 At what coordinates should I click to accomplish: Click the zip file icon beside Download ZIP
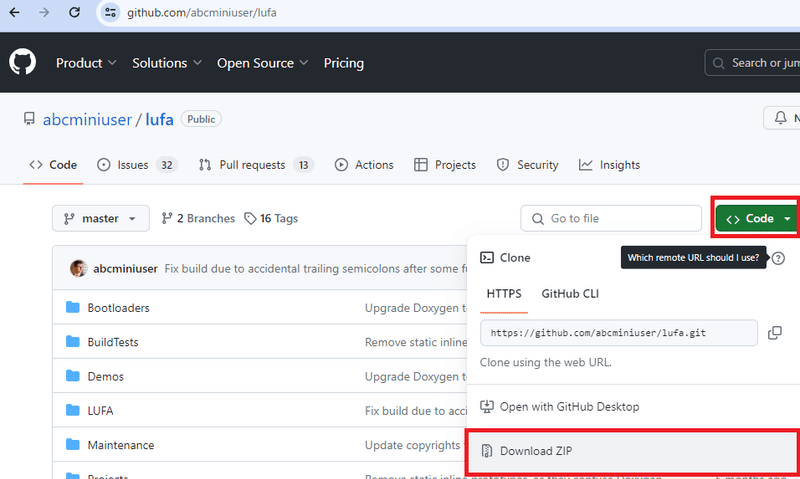click(x=487, y=450)
